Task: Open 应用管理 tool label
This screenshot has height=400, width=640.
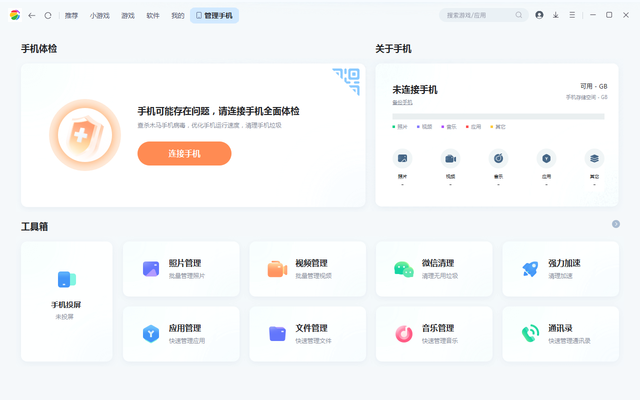Action: coord(185,328)
